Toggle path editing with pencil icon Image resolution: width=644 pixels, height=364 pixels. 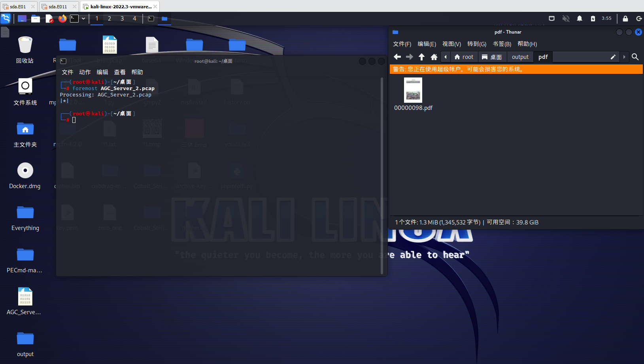click(x=613, y=57)
